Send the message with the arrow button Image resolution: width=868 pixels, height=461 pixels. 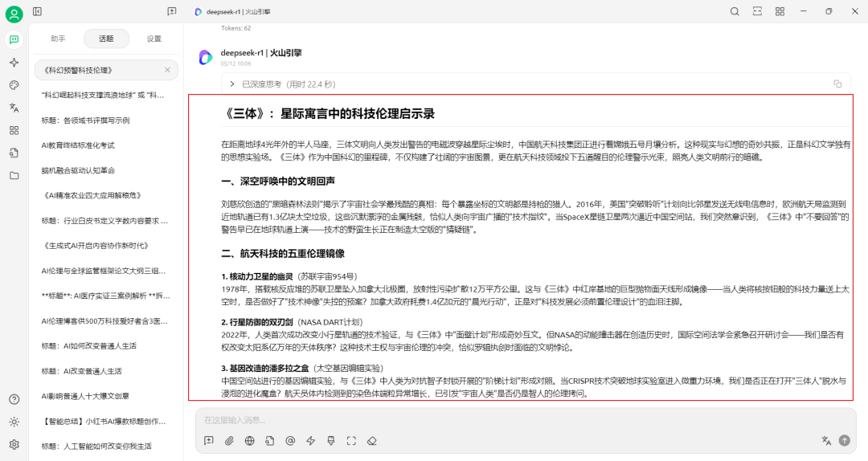pos(844,441)
